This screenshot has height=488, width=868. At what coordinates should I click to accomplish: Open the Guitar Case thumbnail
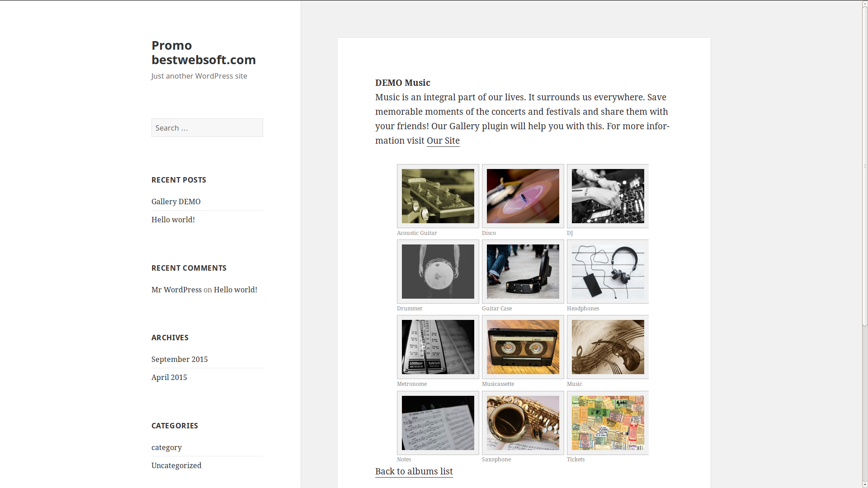pyautogui.click(x=523, y=272)
